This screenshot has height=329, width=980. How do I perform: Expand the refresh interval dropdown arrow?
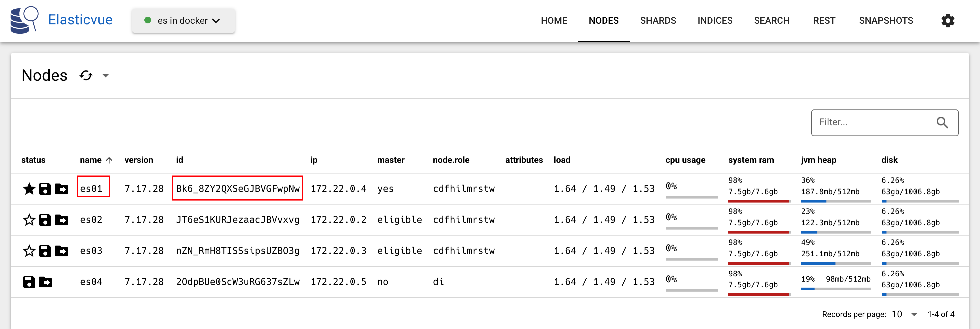106,76
